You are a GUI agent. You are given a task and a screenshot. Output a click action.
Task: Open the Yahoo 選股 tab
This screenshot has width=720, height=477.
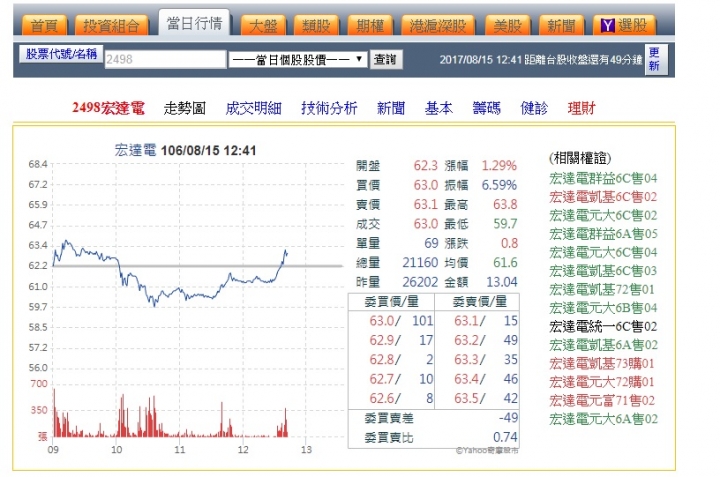[x=624, y=25]
